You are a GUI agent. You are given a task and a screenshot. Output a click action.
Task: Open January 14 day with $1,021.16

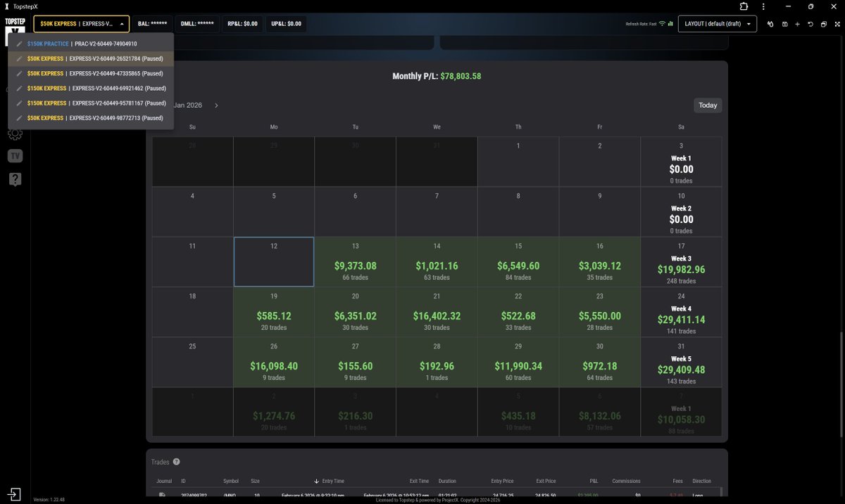pyautogui.click(x=437, y=262)
